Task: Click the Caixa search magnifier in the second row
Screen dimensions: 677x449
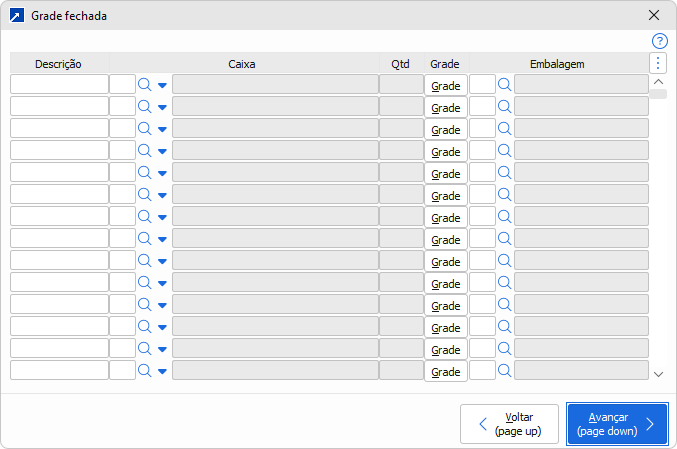Action: (x=145, y=107)
